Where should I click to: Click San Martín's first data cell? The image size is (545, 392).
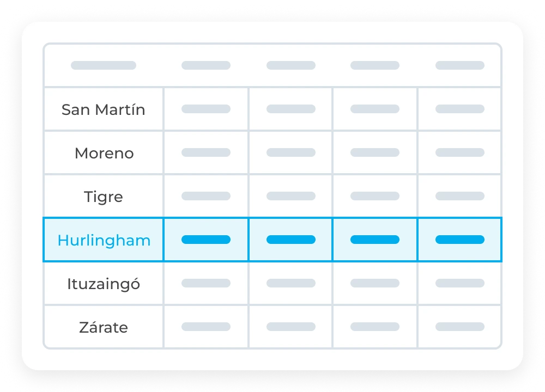[206, 109]
